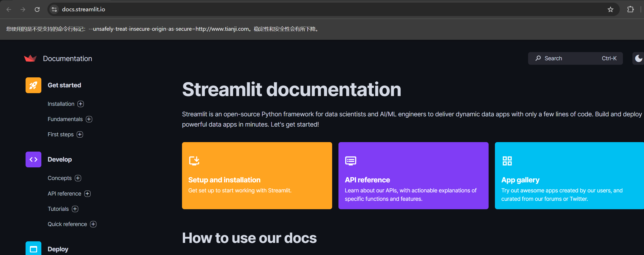
Task: Expand the Tutorials section
Action: 75,209
